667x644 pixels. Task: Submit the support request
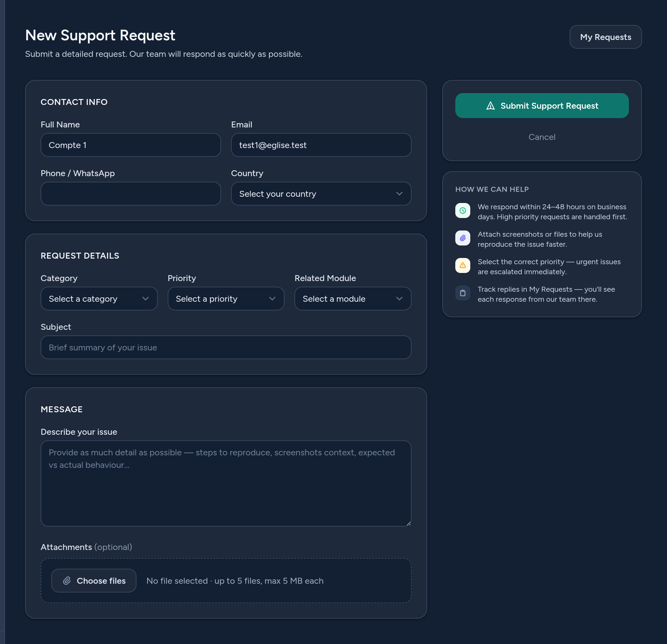(x=542, y=106)
